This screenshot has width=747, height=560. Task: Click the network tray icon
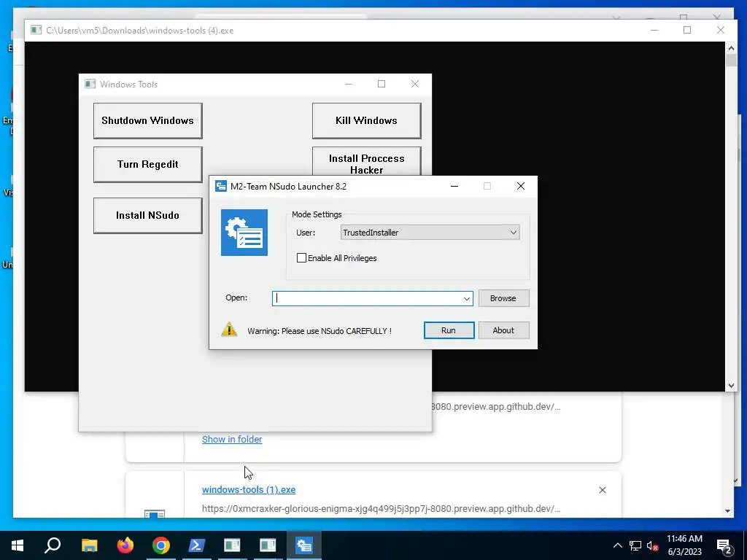pyautogui.click(x=635, y=545)
